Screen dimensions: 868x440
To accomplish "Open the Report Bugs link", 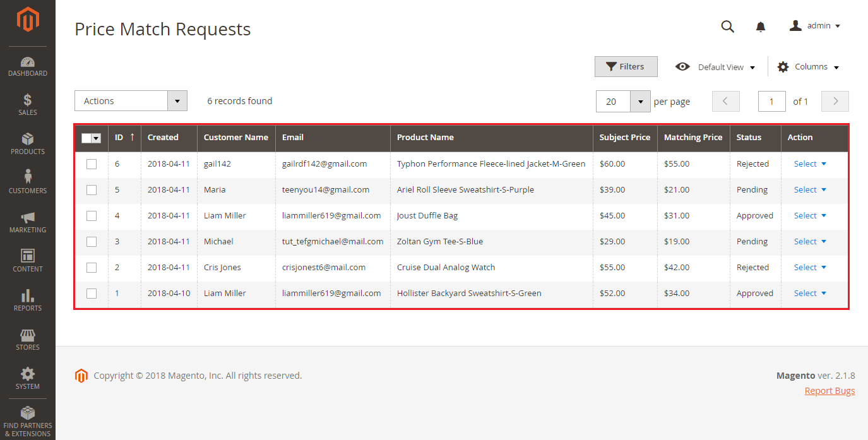I will point(829,390).
